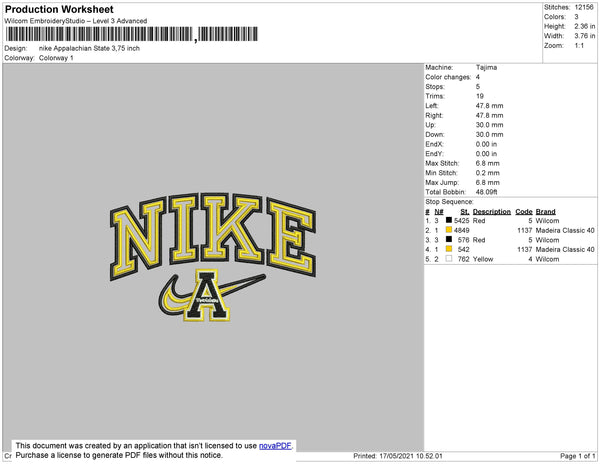Click the 'Code' column header

pyautogui.click(x=524, y=212)
